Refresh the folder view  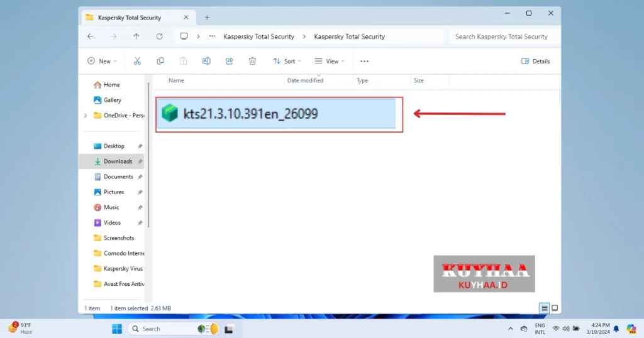click(159, 36)
